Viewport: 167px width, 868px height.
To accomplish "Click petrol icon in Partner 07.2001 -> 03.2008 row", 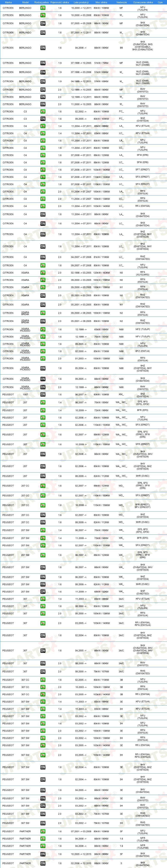I will click(x=43, y=831).
